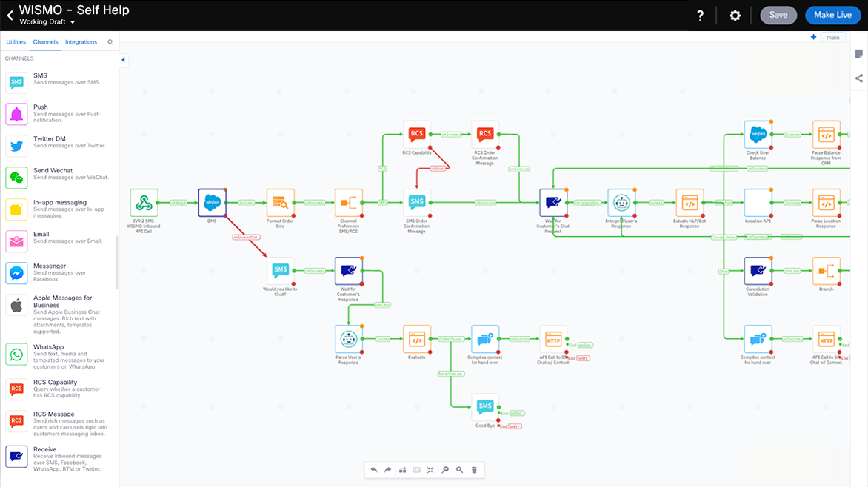Fit flow to screen icon
Viewport: 868px width, 487px height.
click(x=430, y=470)
